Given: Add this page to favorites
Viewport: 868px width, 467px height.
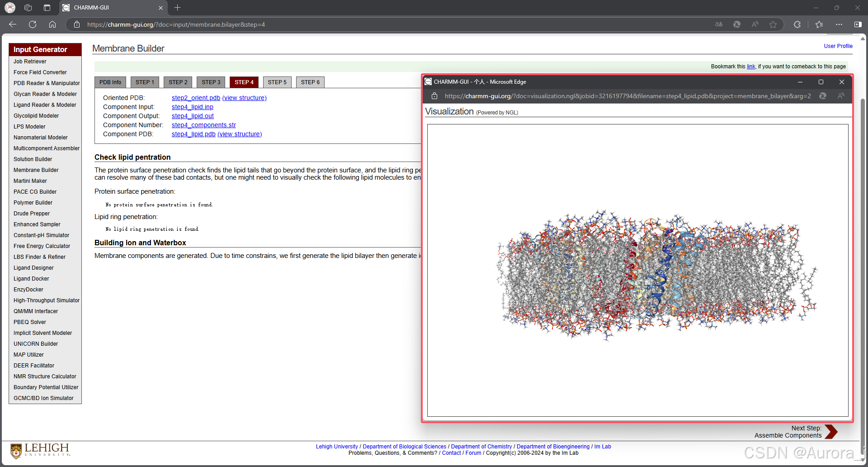Looking at the screenshot, I should click(x=773, y=24).
